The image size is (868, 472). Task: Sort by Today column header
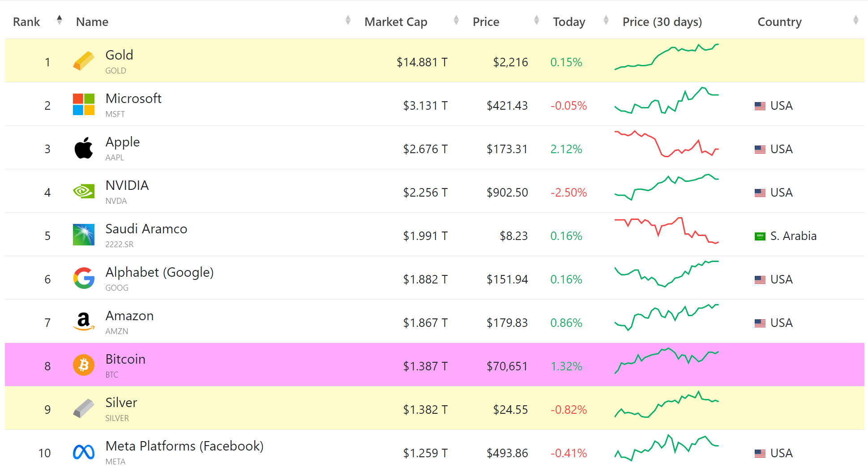569,22
